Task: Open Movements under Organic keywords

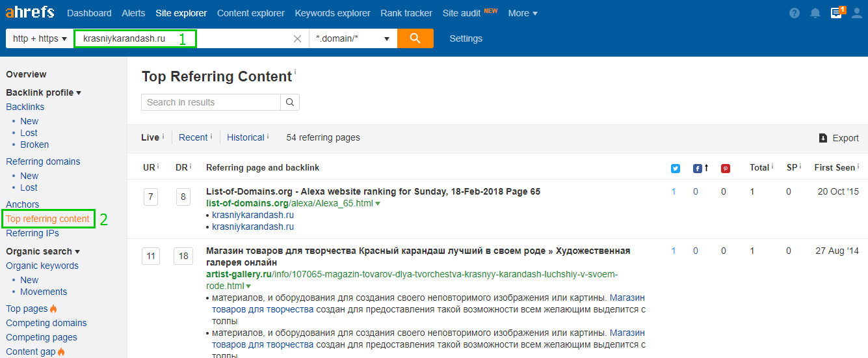Action: [x=44, y=292]
